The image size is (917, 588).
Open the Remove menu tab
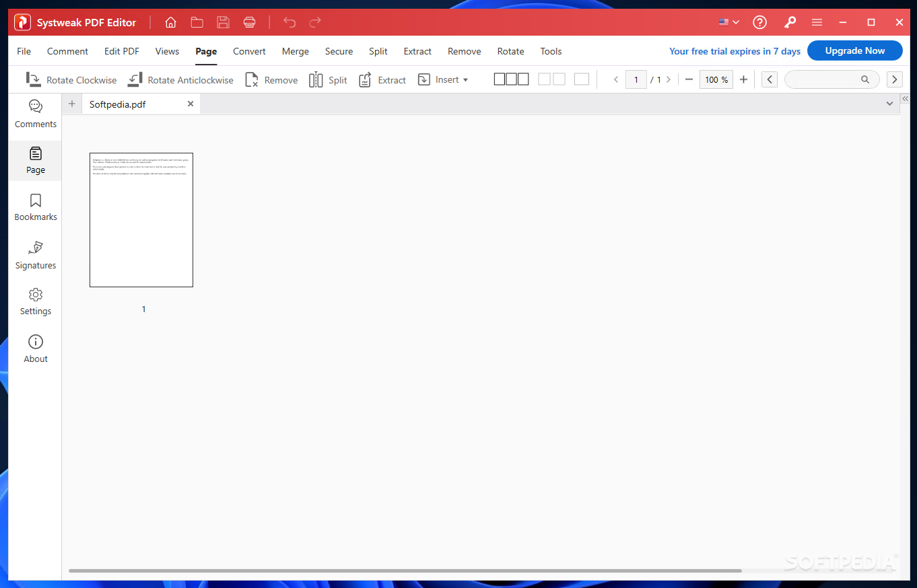465,51
